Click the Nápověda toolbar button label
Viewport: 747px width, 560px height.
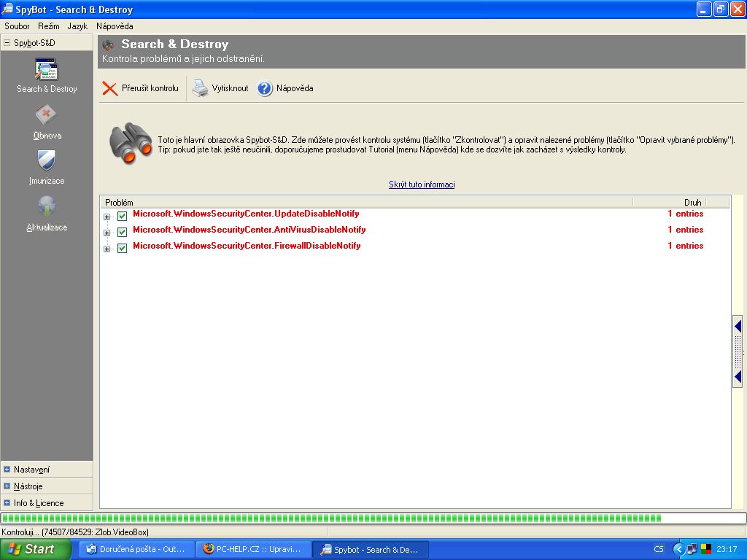point(295,88)
